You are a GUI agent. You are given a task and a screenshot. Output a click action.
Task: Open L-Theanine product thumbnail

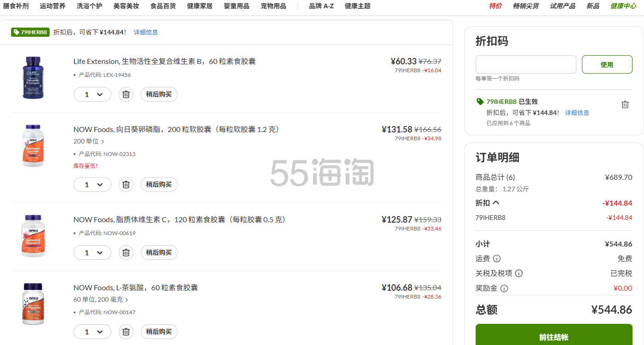[33, 304]
